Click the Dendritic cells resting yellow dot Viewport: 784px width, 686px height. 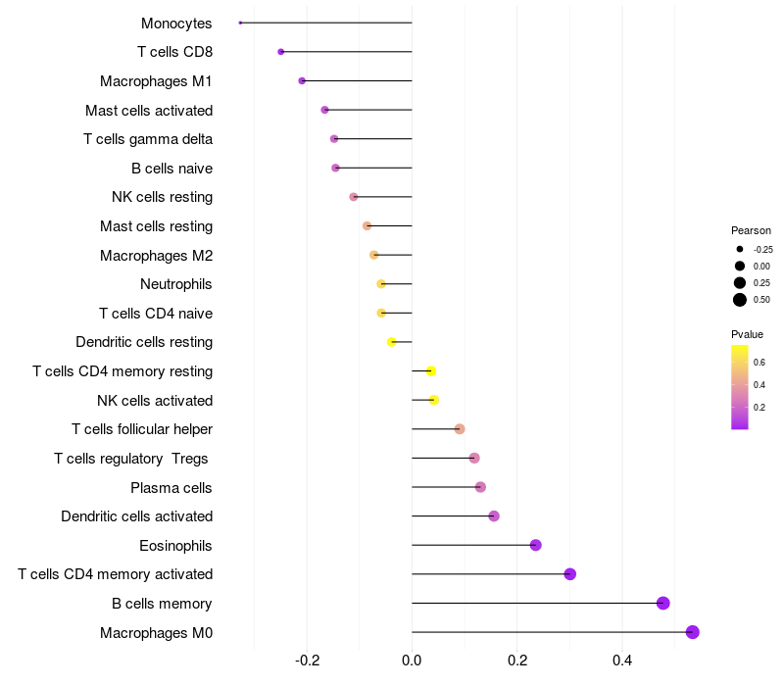tap(391, 342)
